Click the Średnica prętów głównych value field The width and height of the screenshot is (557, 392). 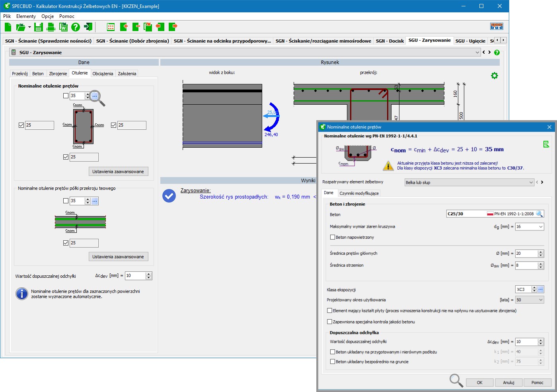pyautogui.click(x=526, y=254)
